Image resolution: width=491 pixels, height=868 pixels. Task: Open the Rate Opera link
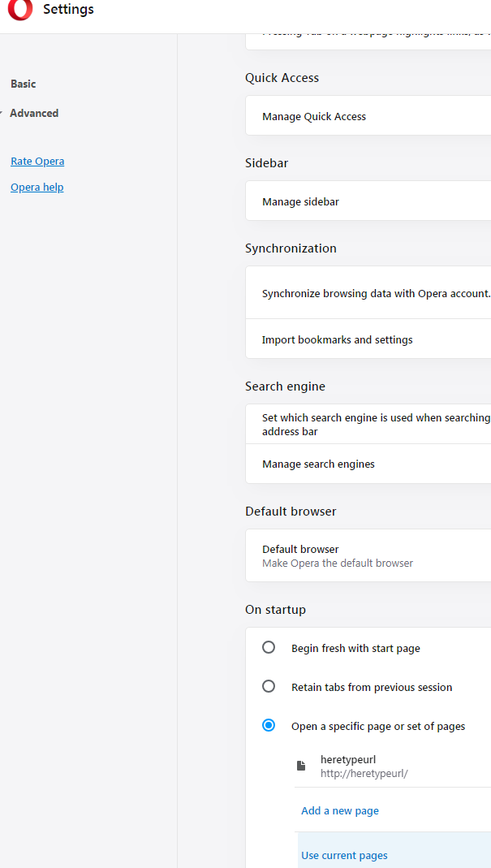(x=37, y=161)
